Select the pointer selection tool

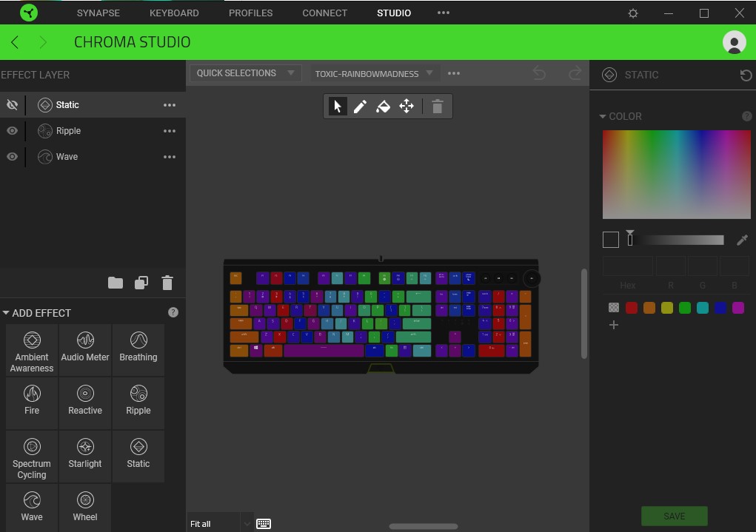point(338,106)
